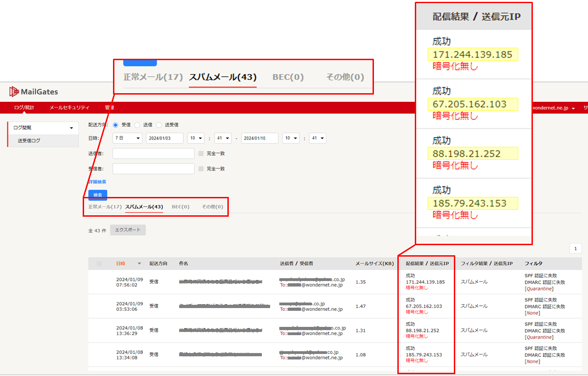
Task: Click the MailGates logo
Action: 34,91
